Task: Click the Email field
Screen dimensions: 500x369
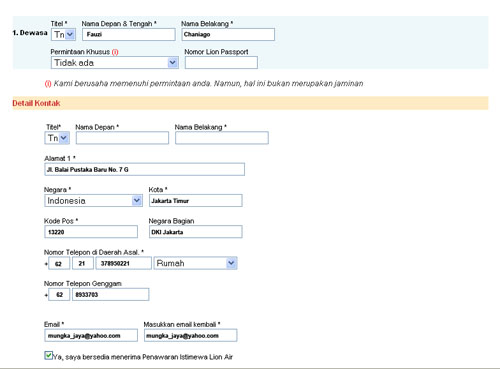Action: (91, 335)
